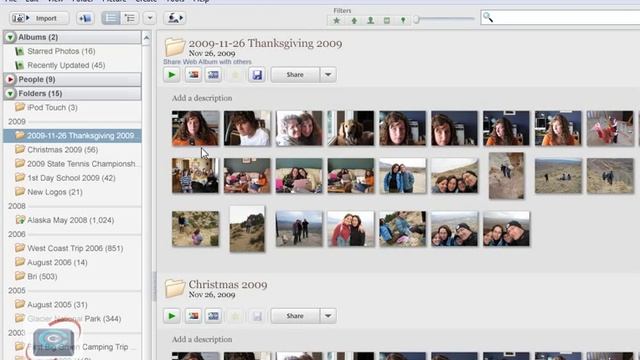Select the Bri (503) folder
640x360 pixels.
pos(42,276)
